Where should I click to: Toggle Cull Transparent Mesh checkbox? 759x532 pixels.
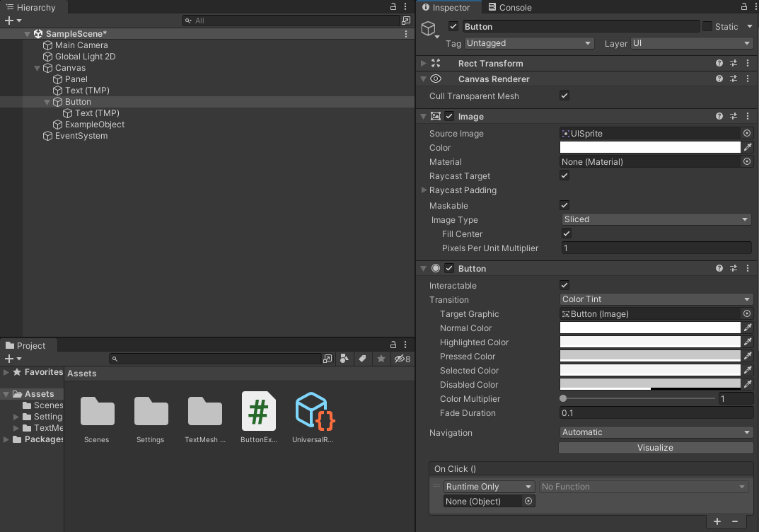564,96
